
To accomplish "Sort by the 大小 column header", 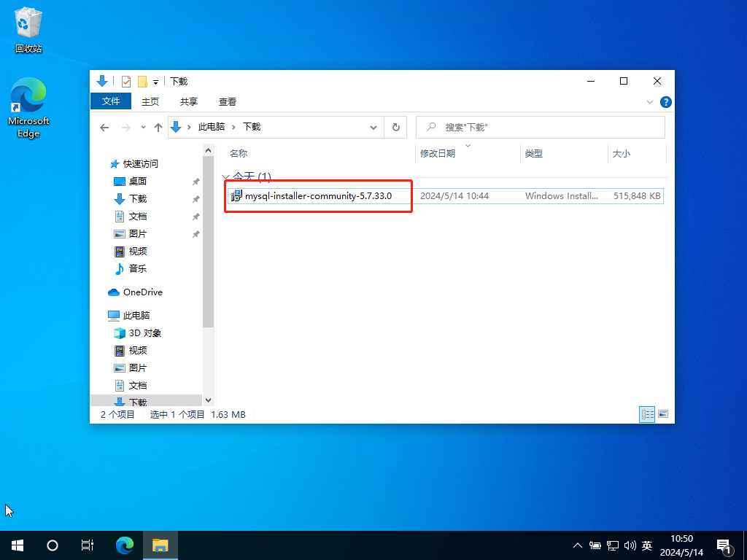I will 622,153.
